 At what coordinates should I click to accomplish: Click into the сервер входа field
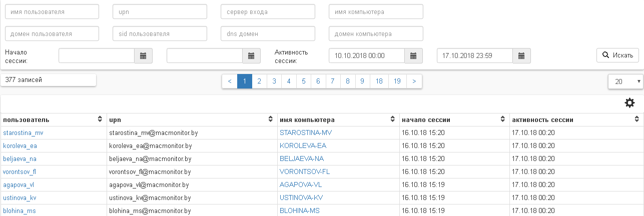point(268,11)
